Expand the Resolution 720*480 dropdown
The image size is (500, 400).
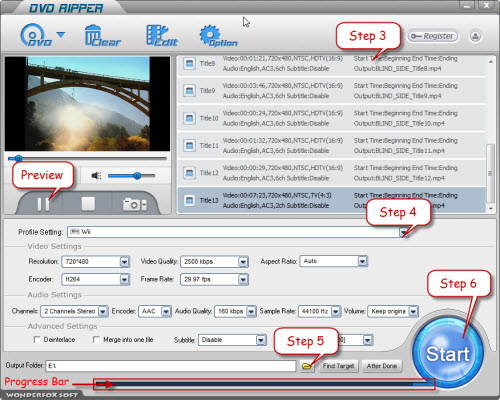(x=124, y=262)
